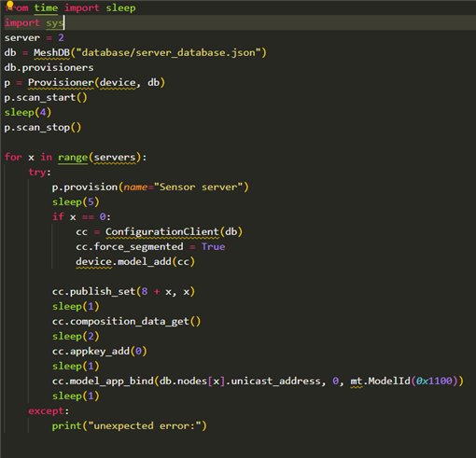Click the ConfigurationClient class name
The width and height of the screenshot is (476, 458).
click(x=162, y=231)
